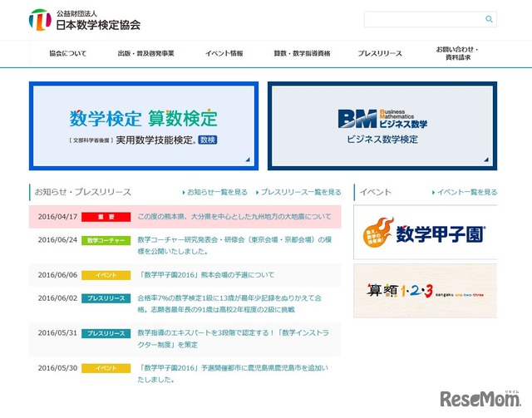Image resolution: width=532 pixels, height=418 pixels.
Task: Open 数学甲子園2016 熊本会場の予選 news
Action: click(206, 275)
